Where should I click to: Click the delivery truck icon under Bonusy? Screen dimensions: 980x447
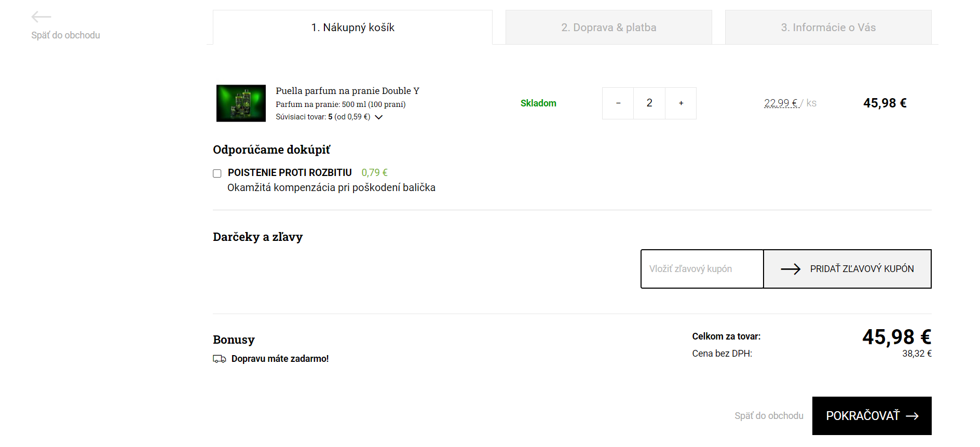pos(220,359)
